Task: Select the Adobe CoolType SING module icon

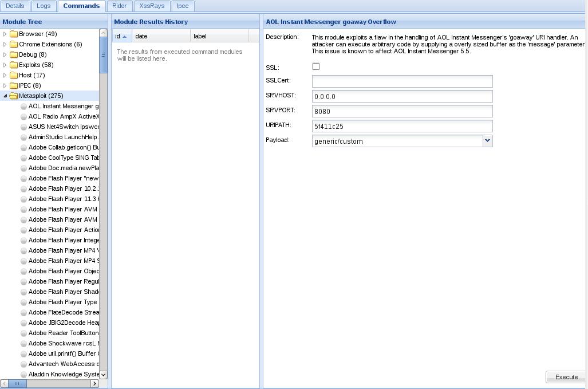Action: tap(23, 158)
